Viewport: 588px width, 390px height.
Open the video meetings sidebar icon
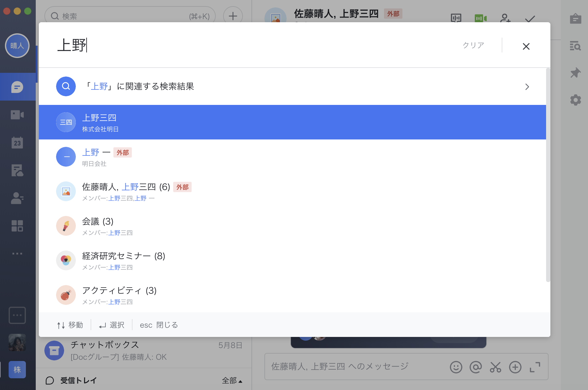[x=17, y=115]
